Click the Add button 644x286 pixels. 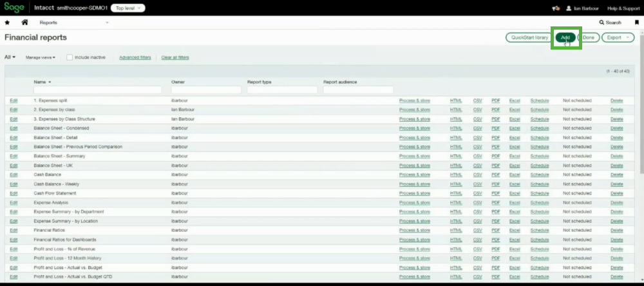pyautogui.click(x=565, y=37)
